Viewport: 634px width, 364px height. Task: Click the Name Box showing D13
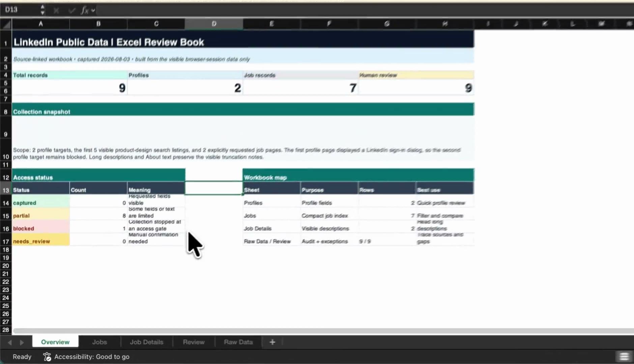20,10
